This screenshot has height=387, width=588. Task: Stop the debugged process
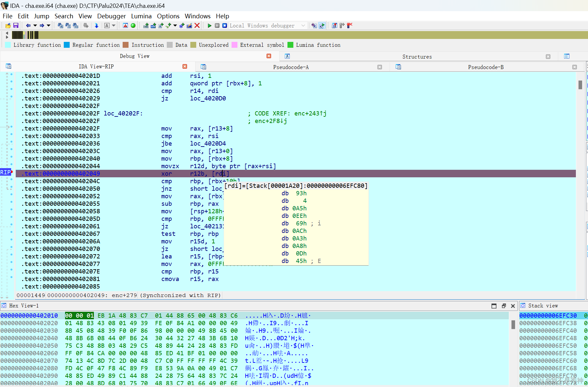click(225, 26)
